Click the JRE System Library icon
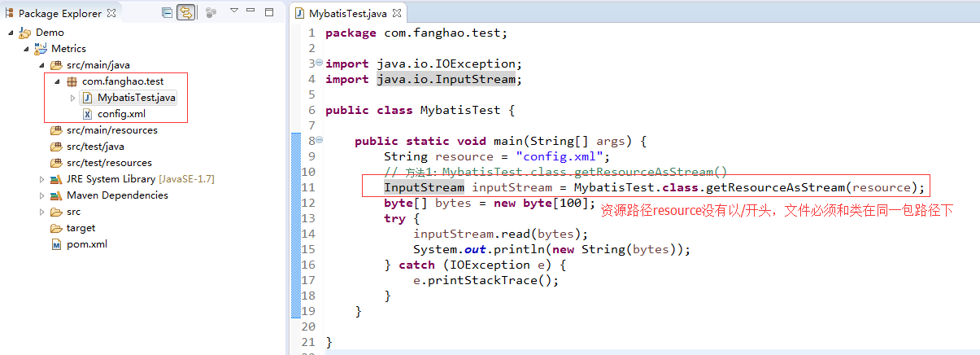This screenshot has width=980, height=355. [x=55, y=179]
